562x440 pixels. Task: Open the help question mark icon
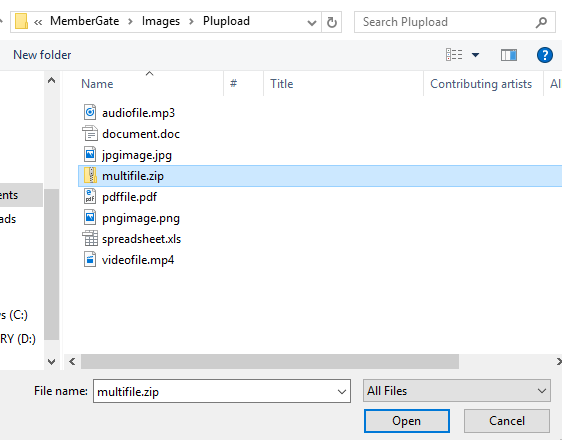tap(544, 55)
